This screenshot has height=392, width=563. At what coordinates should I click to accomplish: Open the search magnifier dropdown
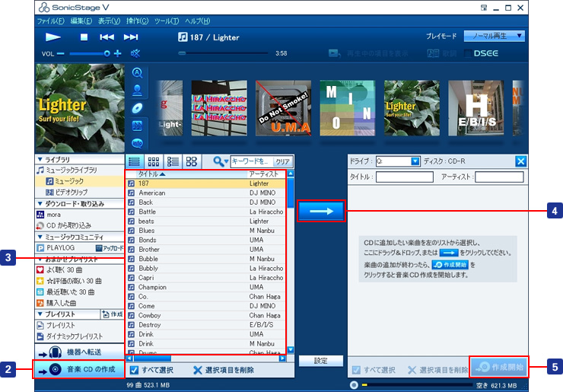(221, 161)
